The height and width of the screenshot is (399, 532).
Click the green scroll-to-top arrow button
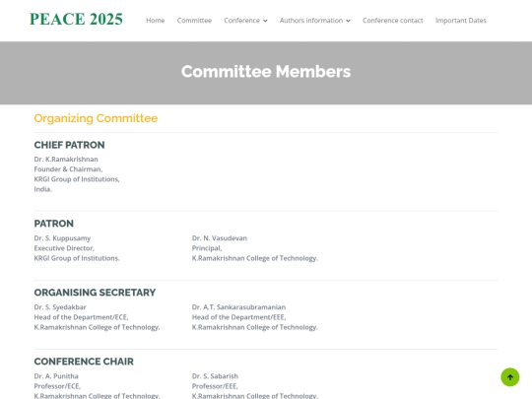pyautogui.click(x=510, y=377)
